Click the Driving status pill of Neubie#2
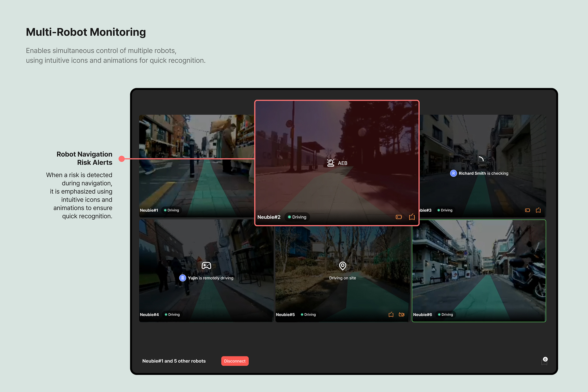The height and width of the screenshot is (392, 588). pos(297,217)
